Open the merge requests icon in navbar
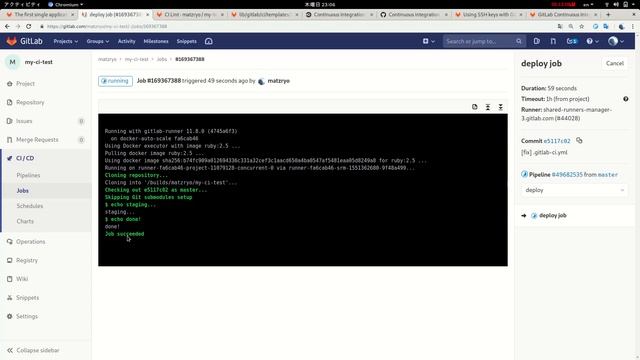 click(553, 41)
